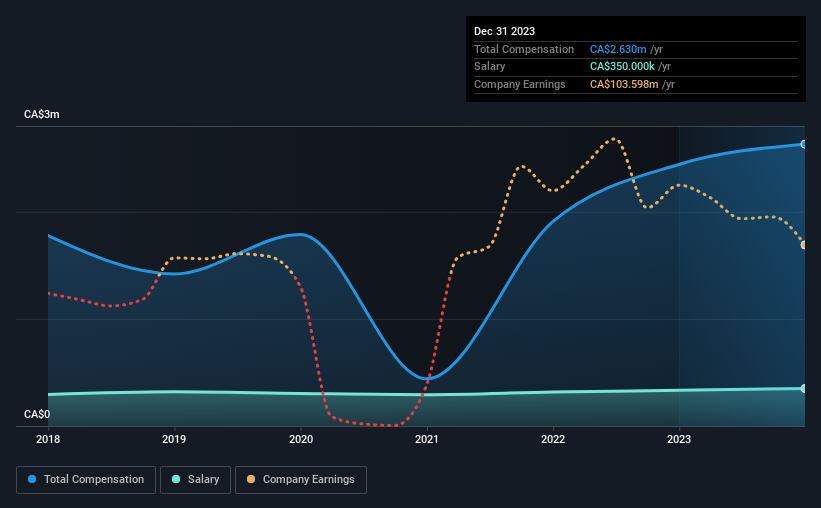Click the CA$350.000k salary value
The height and width of the screenshot is (508, 821).
point(622,67)
